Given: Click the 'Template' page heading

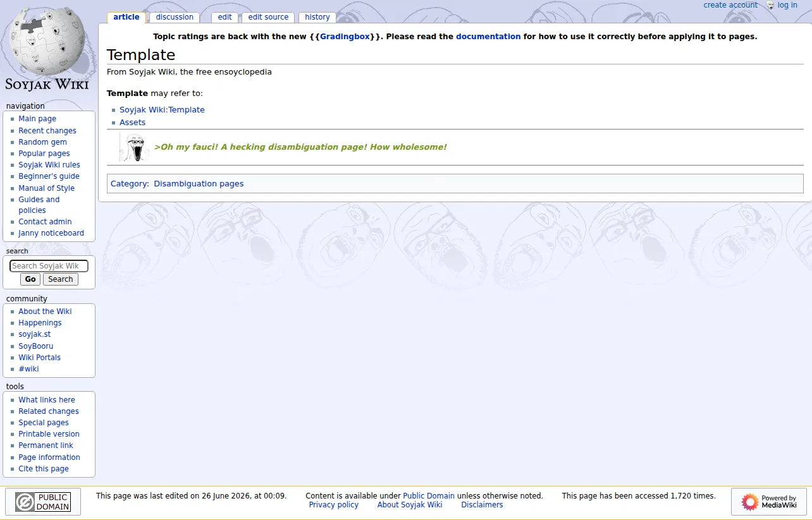Looking at the screenshot, I should tap(141, 55).
